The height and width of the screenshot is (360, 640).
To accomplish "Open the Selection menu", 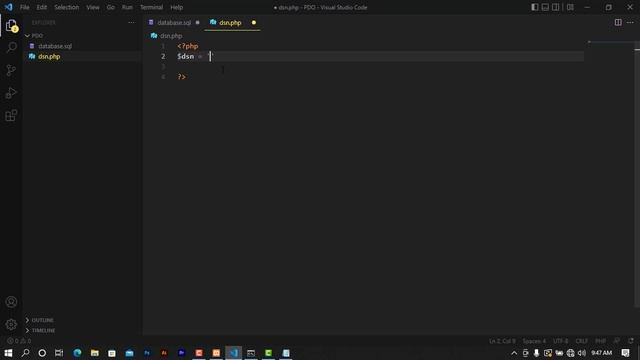I will tap(67, 7).
